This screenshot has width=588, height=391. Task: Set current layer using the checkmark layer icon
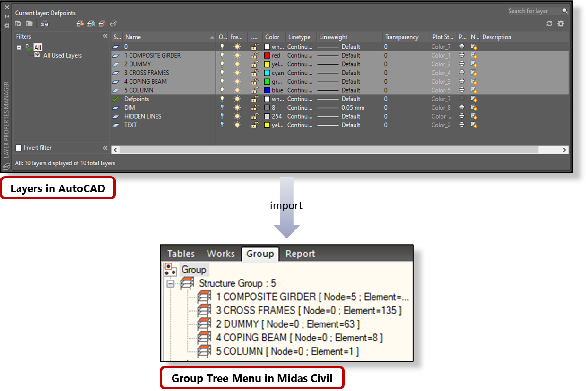(x=113, y=23)
